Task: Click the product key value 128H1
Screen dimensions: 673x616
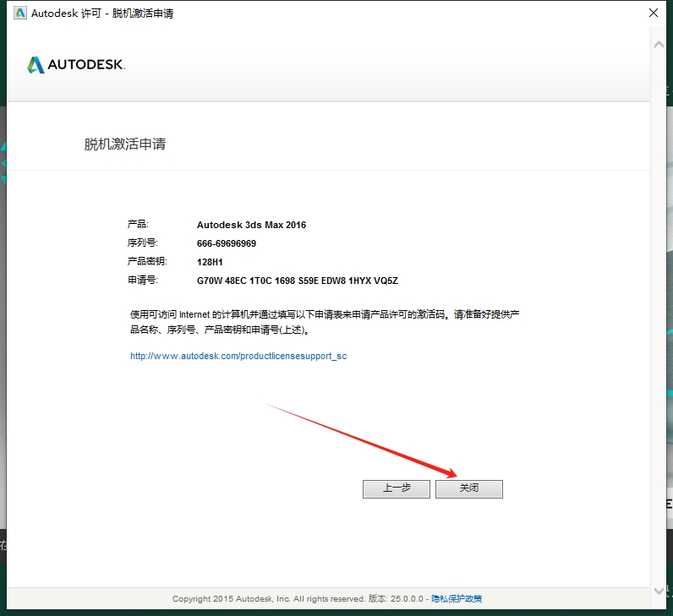Action: (x=210, y=262)
